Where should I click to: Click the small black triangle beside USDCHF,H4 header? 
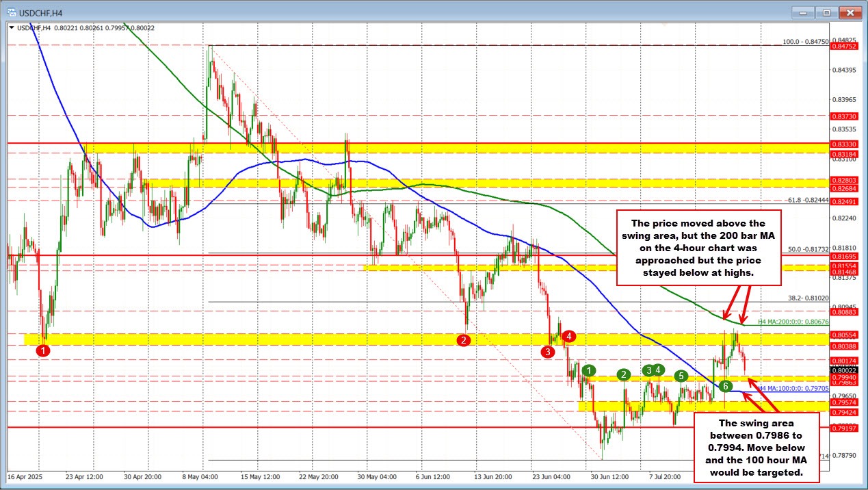11,28
